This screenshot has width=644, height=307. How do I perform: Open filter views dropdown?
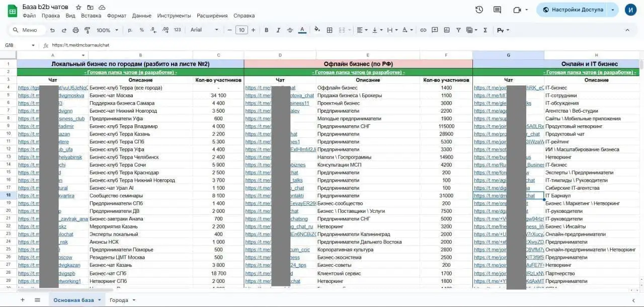coord(472,30)
